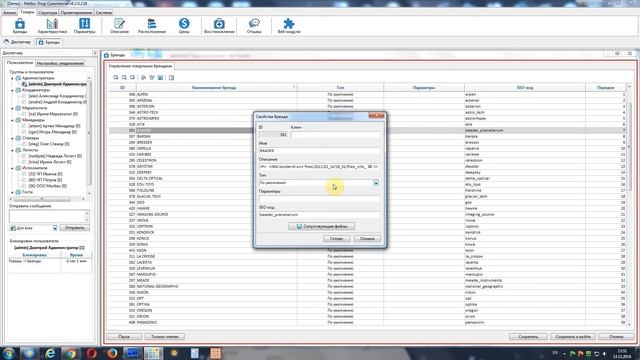Toggle checkbox for [nadejda] Надежда Логист

24,156
